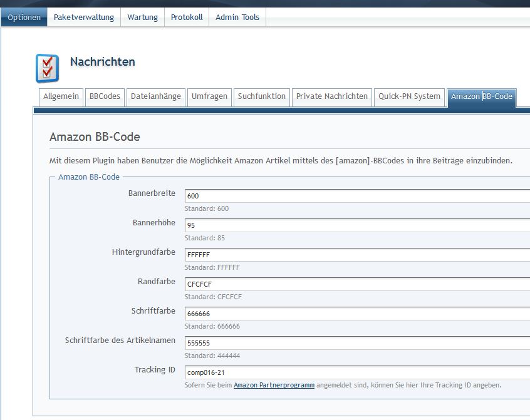The height and width of the screenshot is (420, 530).
Task: Click the Hintergrundfarbe label
Action: point(143,252)
